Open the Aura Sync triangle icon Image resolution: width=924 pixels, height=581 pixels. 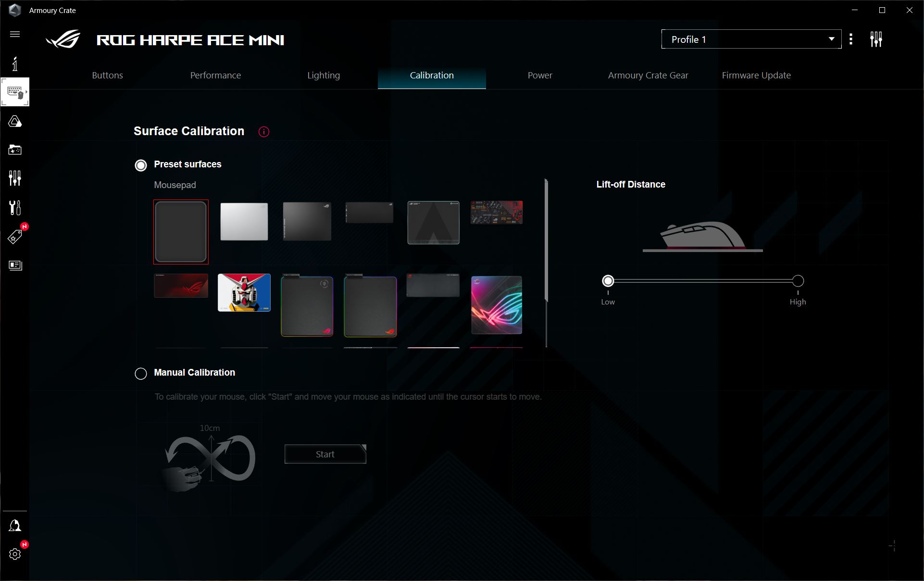coord(15,121)
